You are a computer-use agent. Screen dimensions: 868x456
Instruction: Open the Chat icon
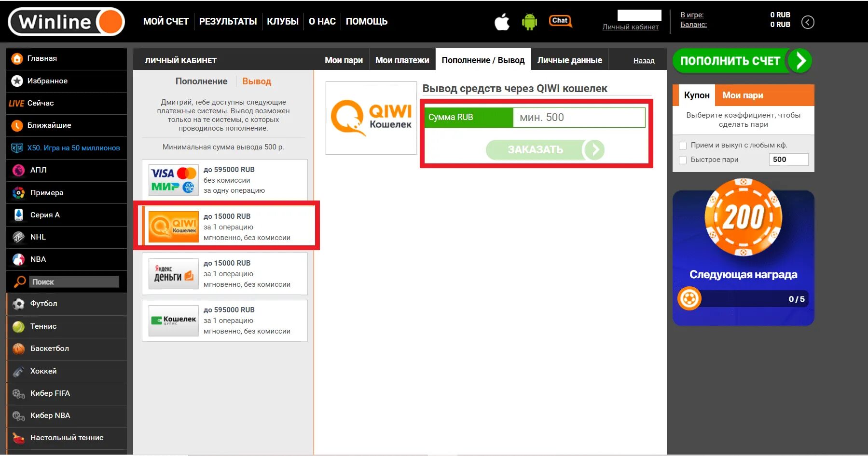(560, 21)
